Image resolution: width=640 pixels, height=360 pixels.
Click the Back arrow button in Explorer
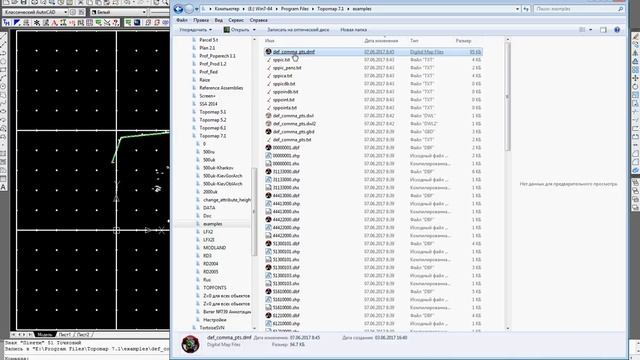(178, 9)
